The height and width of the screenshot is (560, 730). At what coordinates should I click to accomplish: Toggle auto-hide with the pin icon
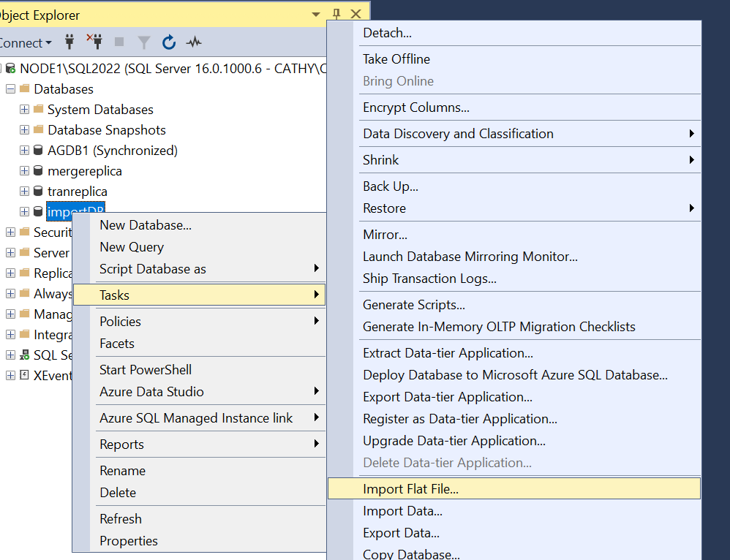(336, 13)
